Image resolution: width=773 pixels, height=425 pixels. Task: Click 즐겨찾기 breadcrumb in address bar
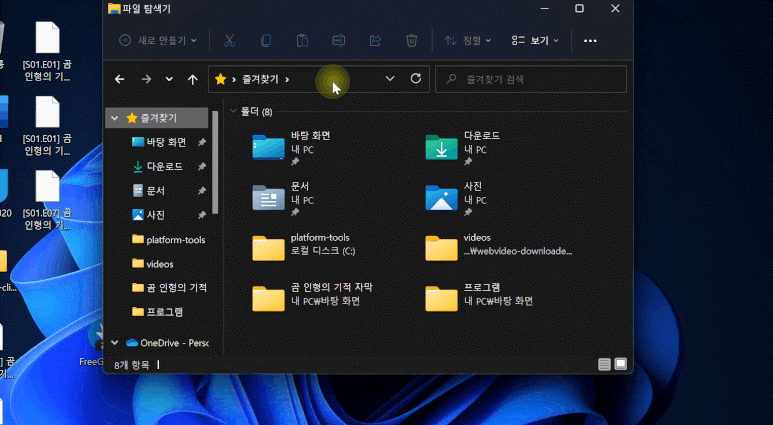point(260,79)
